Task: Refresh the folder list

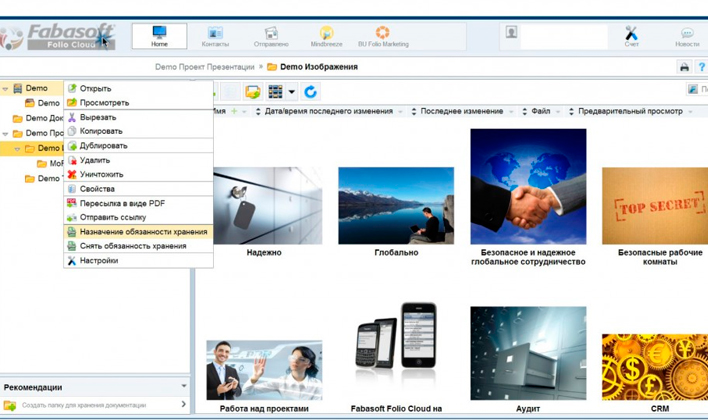Action: coord(310,92)
